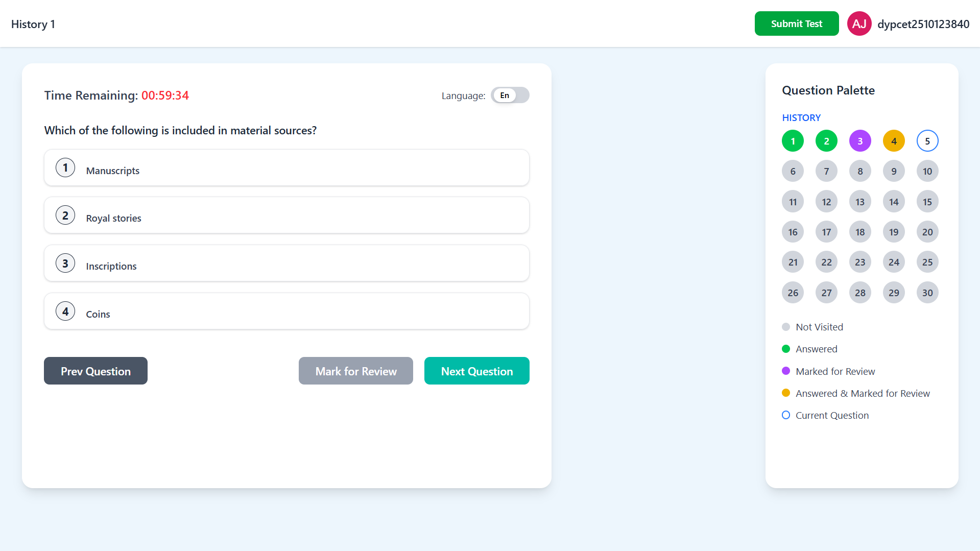This screenshot has width=980, height=551.
Task: Open answered-and-marked question 4 bubble
Action: [894, 141]
